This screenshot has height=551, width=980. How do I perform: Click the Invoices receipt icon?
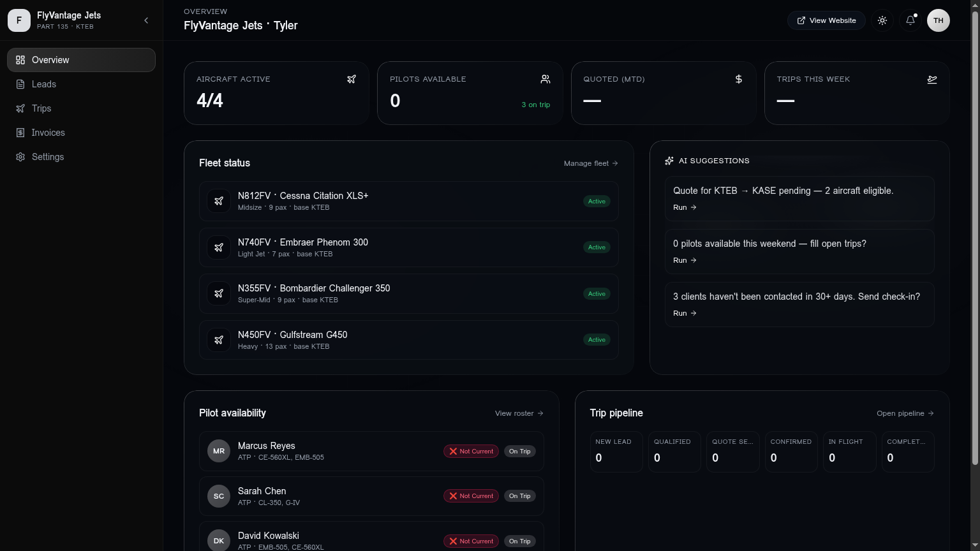point(20,133)
